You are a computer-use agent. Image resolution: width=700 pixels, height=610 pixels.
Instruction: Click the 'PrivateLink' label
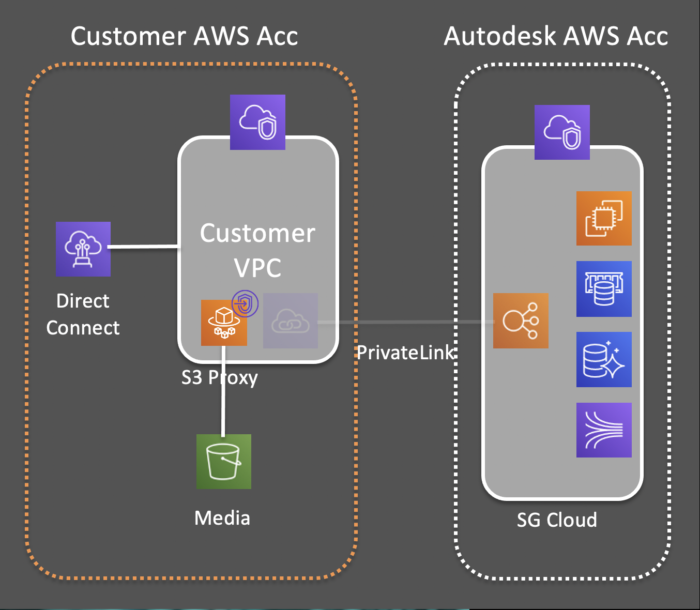pyautogui.click(x=406, y=353)
